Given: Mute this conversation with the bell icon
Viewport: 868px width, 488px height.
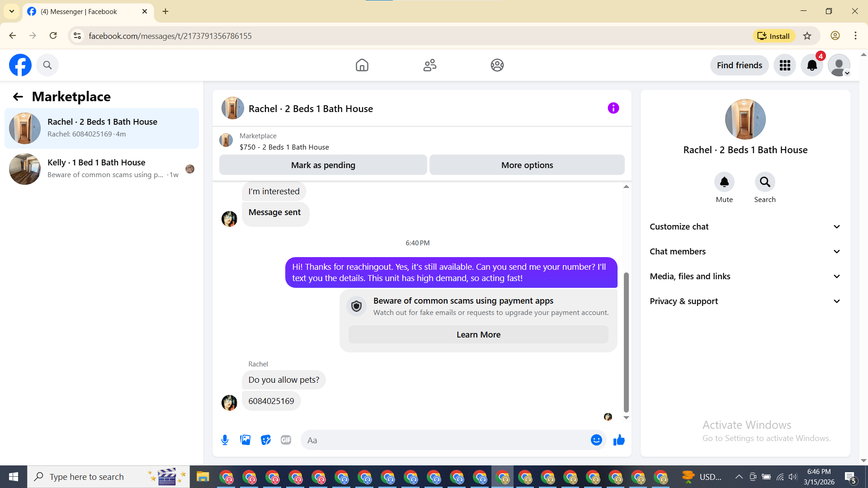Looking at the screenshot, I should point(724,182).
